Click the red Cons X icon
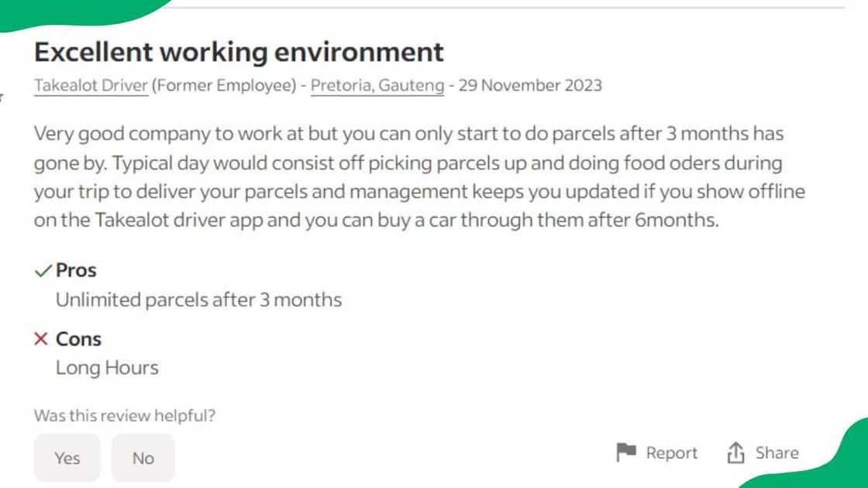This screenshot has width=868, height=488. (42, 339)
